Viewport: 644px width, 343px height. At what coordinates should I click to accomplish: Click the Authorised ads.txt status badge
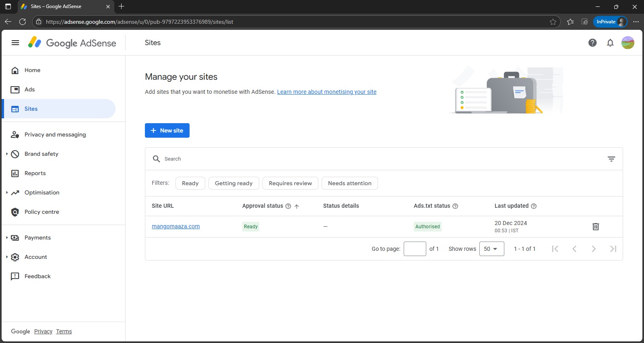point(427,227)
